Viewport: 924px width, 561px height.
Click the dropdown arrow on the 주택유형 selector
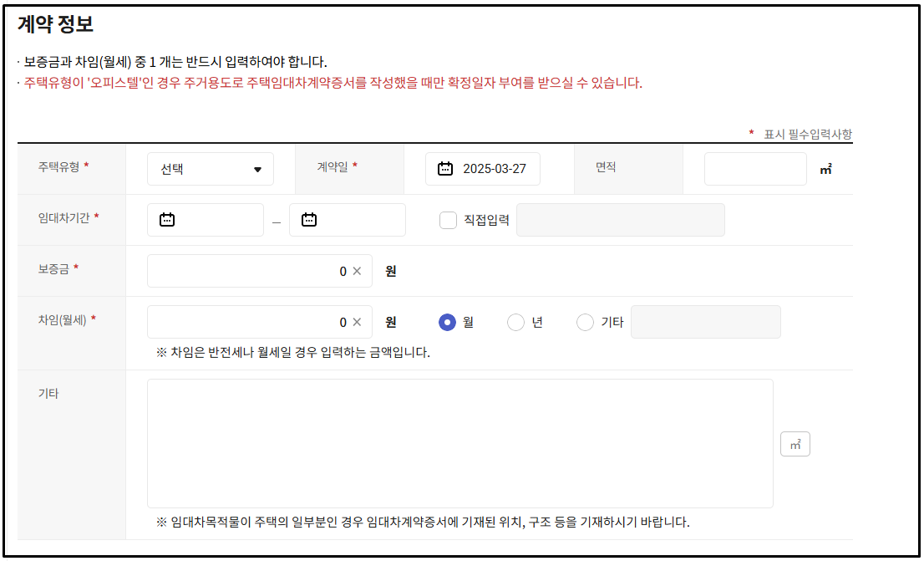pos(259,168)
